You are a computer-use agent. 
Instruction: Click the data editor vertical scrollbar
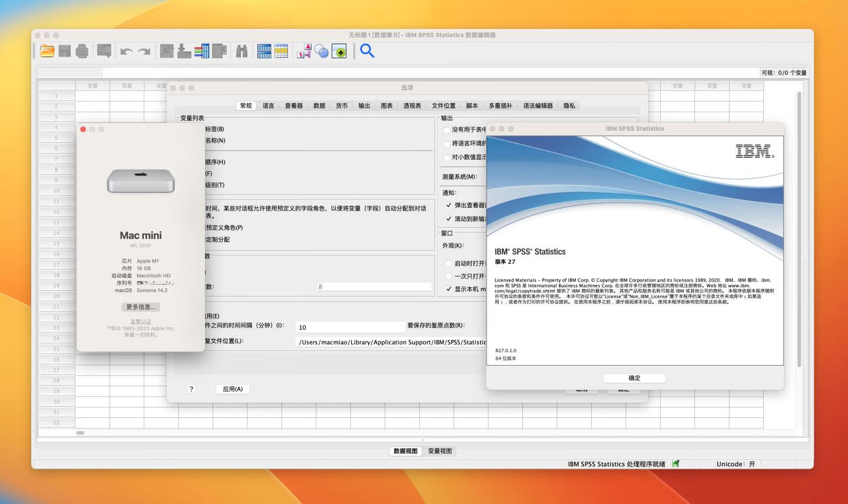[800, 230]
